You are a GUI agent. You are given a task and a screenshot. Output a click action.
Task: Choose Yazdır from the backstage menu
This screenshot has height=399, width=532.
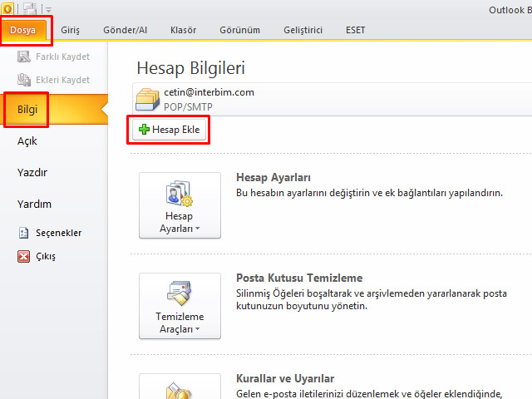pos(32,172)
